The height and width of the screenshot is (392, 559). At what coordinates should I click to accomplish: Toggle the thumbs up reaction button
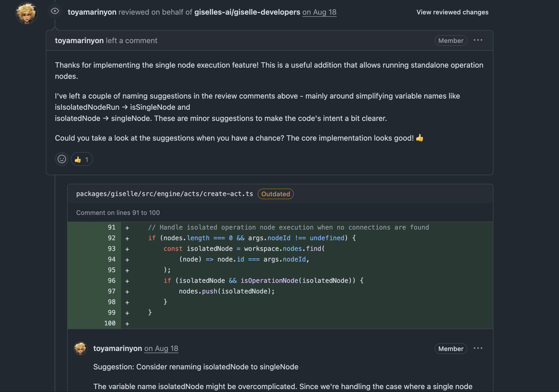pyautogui.click(x=82, y=159)
